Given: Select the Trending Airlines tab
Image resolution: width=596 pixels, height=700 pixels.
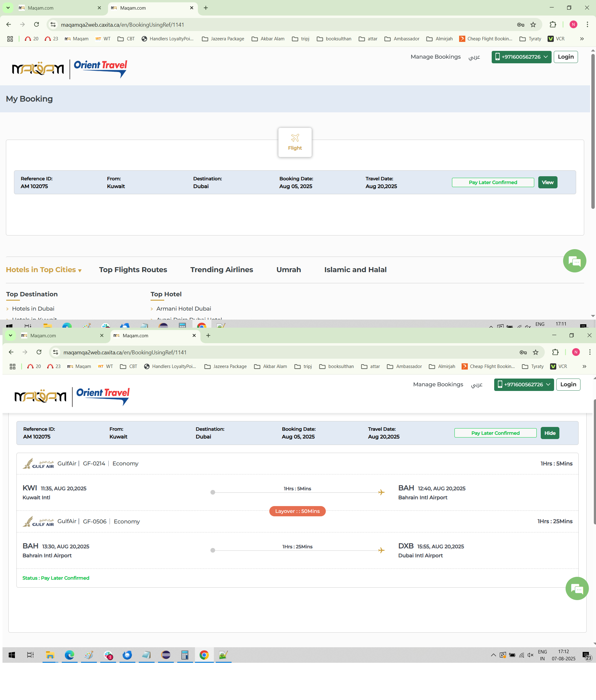Looking at the screenshot, I should [221, 269].
